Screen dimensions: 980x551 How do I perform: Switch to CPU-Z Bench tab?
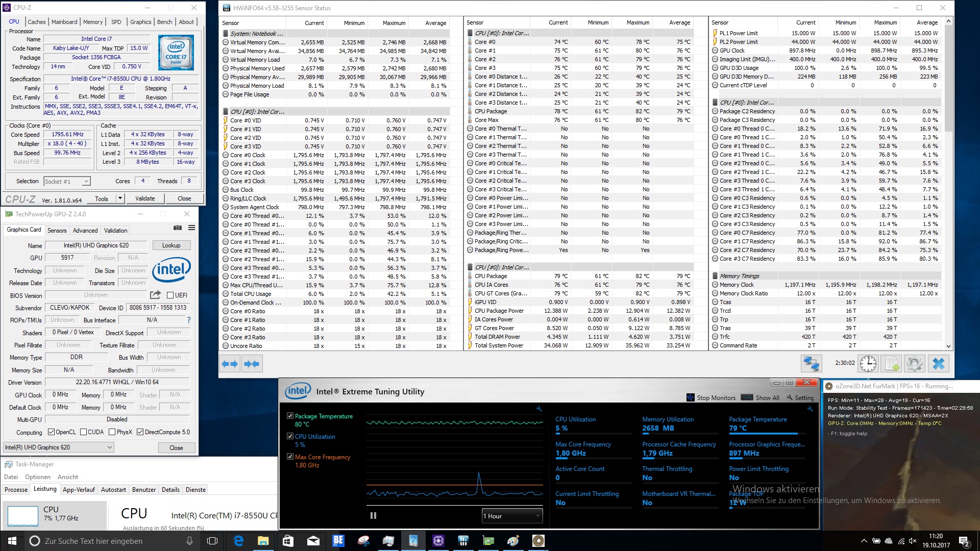pos(164,22)
